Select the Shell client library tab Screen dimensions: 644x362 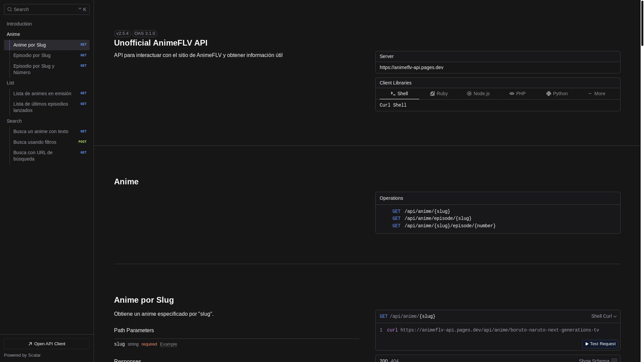[399, 94]
